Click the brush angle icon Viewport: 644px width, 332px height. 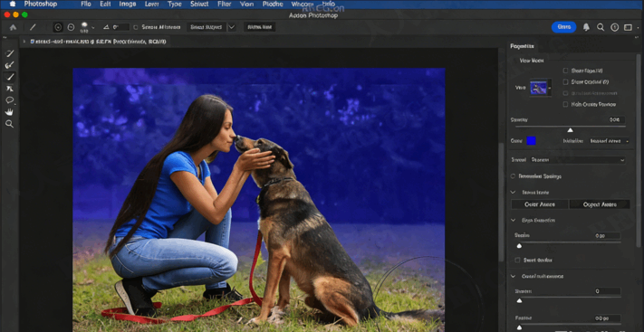click(x=106, y=27)
